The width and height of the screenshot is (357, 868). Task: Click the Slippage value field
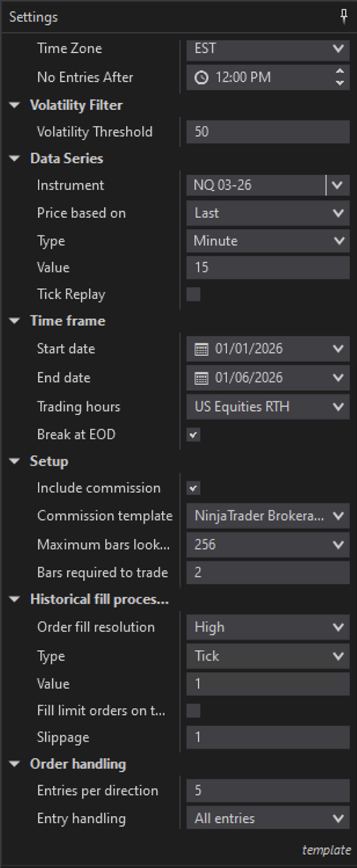click(268, 737)
